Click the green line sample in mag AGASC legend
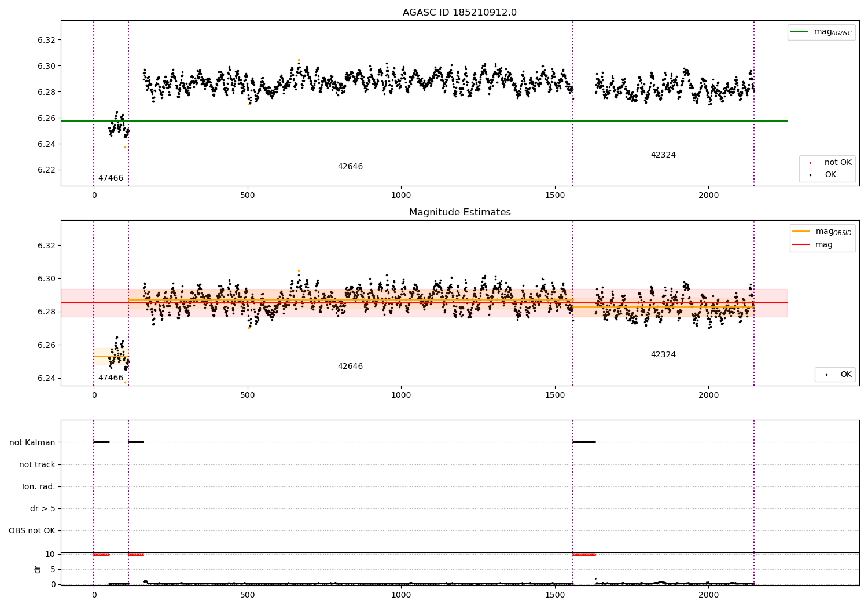This screenshot has width=868, height=608. (x=799, y=32)
